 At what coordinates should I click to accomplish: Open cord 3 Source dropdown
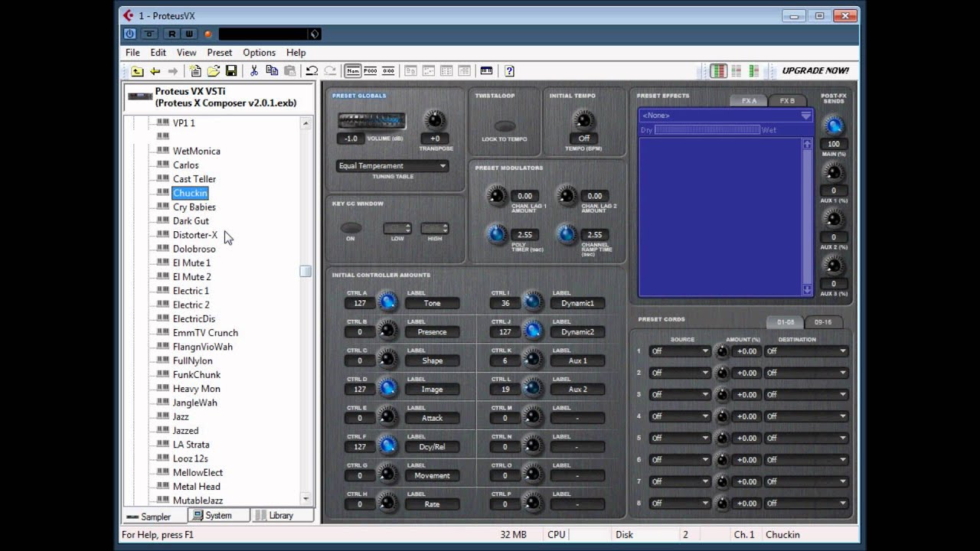click(680, 395)
